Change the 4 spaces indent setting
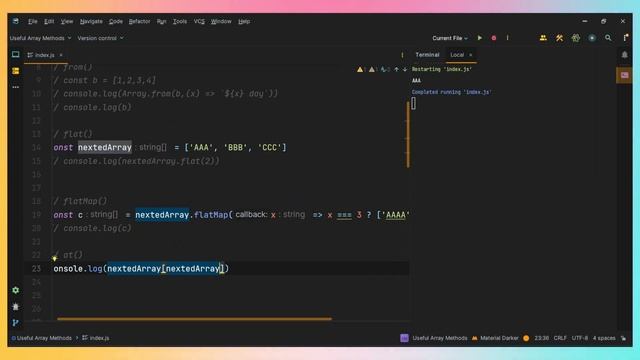The image size is (640, 360). point(604,338)
